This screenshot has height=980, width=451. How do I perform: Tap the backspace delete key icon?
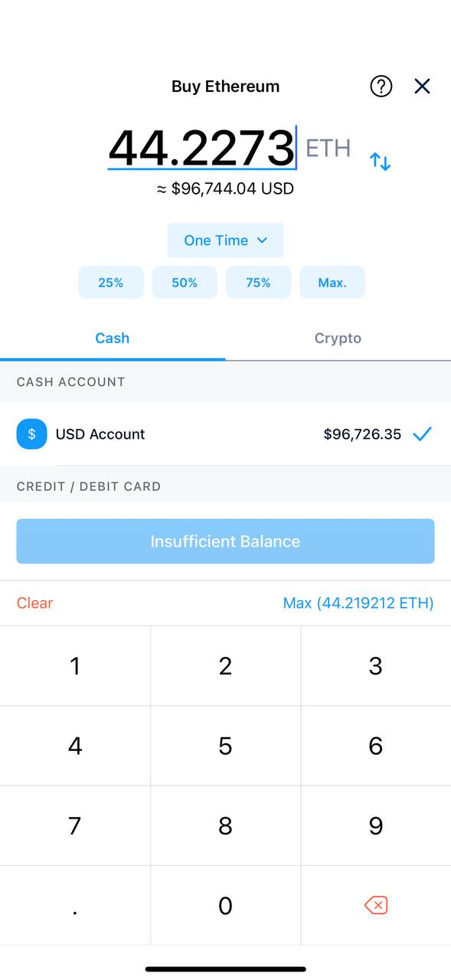tap(376, 906)
